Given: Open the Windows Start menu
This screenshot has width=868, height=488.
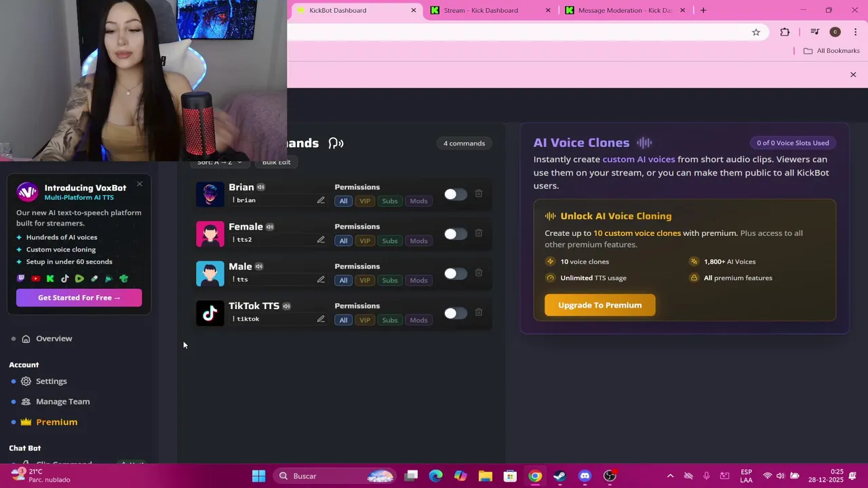Looking at the screenshot, I should (x=258, y=476).
